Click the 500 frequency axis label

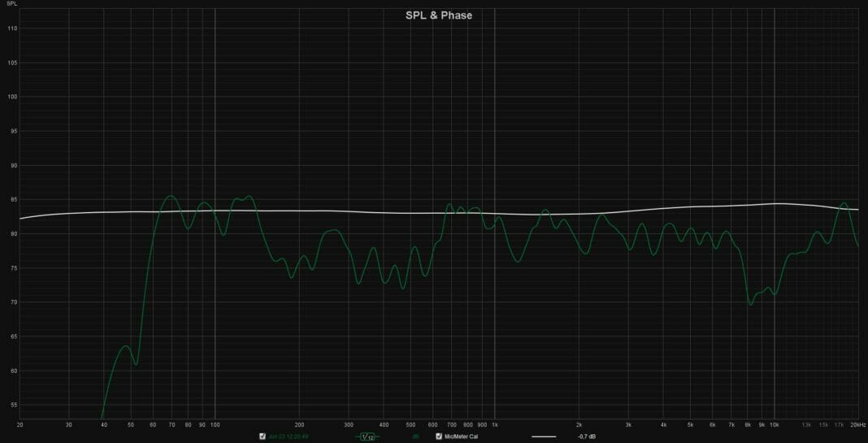(410, 425)
